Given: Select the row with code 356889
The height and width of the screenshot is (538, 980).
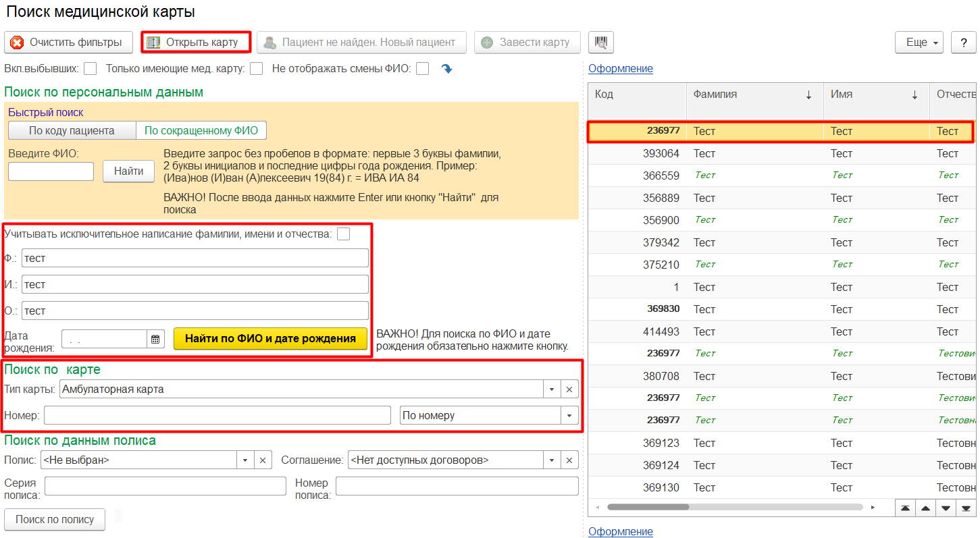Looking at the screenshot, I should (x=782, y=198).
